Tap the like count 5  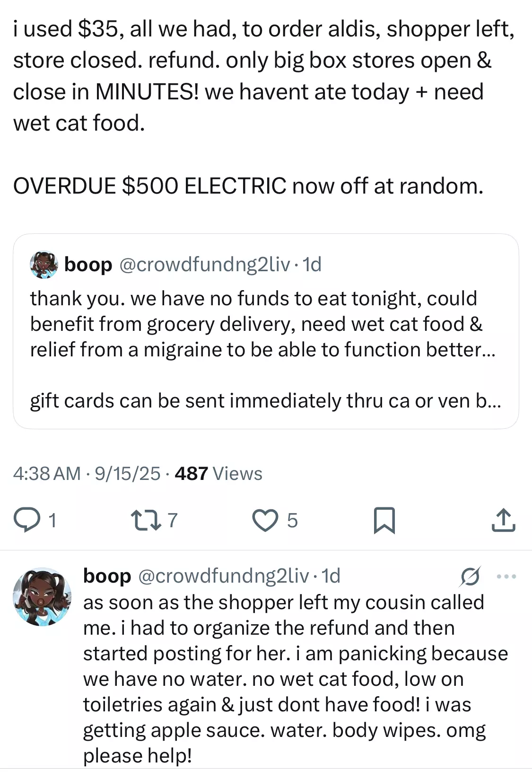(x=292, y=521)
